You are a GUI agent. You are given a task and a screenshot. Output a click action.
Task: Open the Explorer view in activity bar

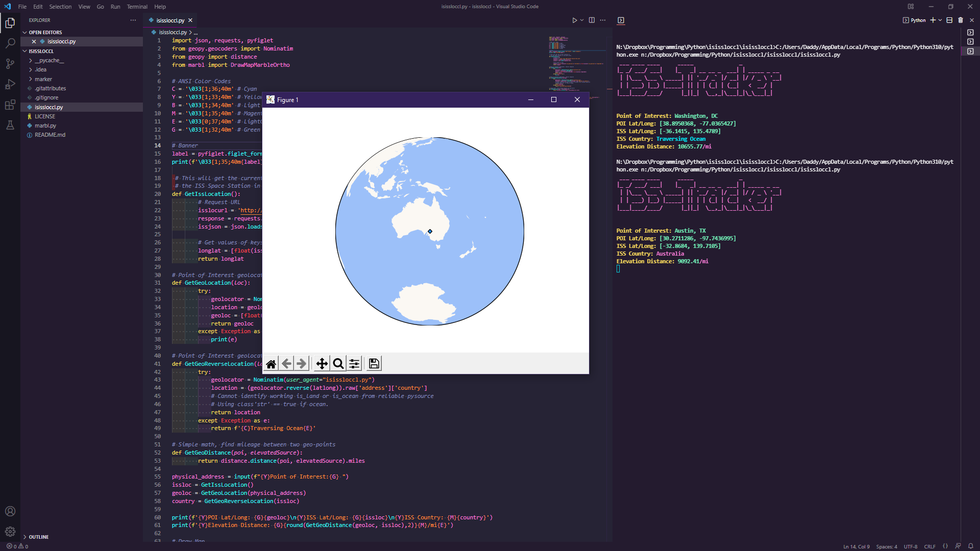pyautogui.click(x=10, y=23)
